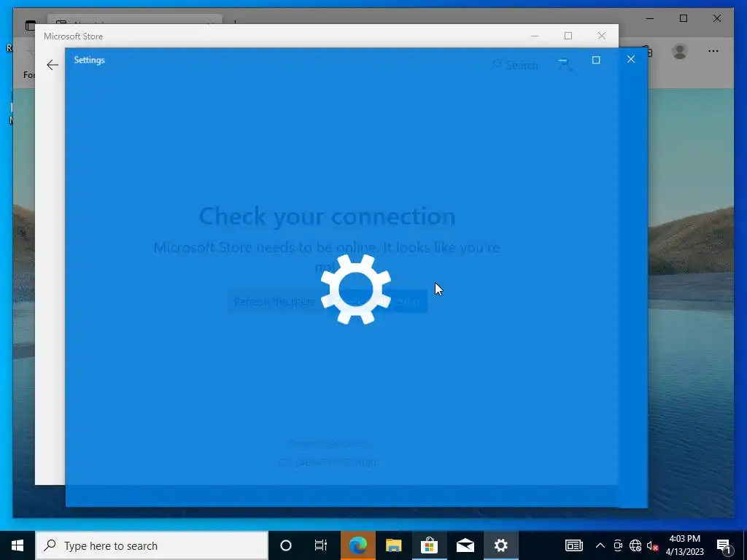Open Edge profile avatar menu
This screenshot has width=747, height=560.
(680, 51)
